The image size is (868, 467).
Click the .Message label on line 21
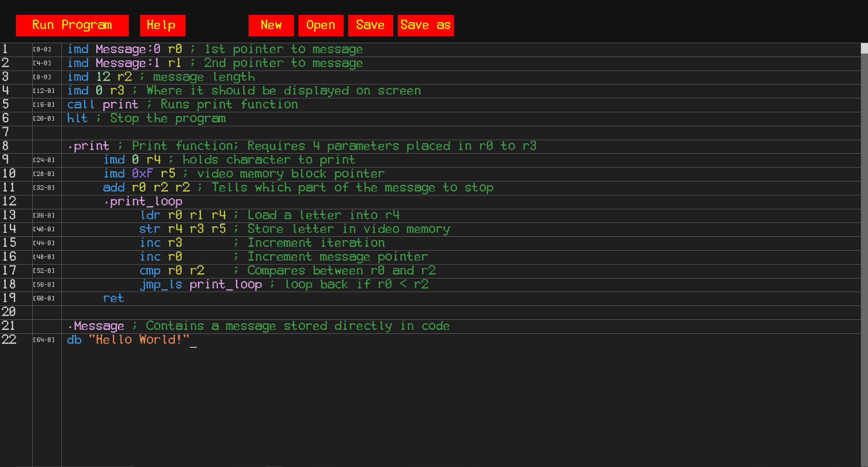(x=97, y=326)
